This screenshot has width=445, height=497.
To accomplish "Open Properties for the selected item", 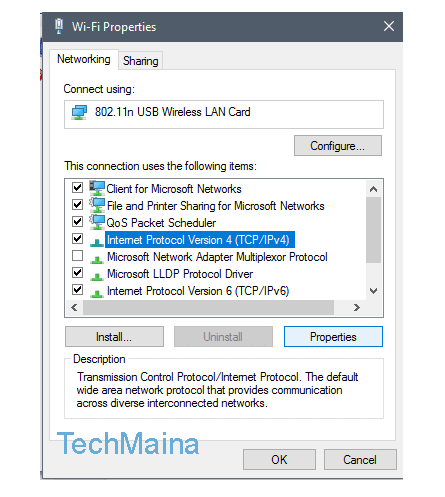I will (x=333, y=337).
